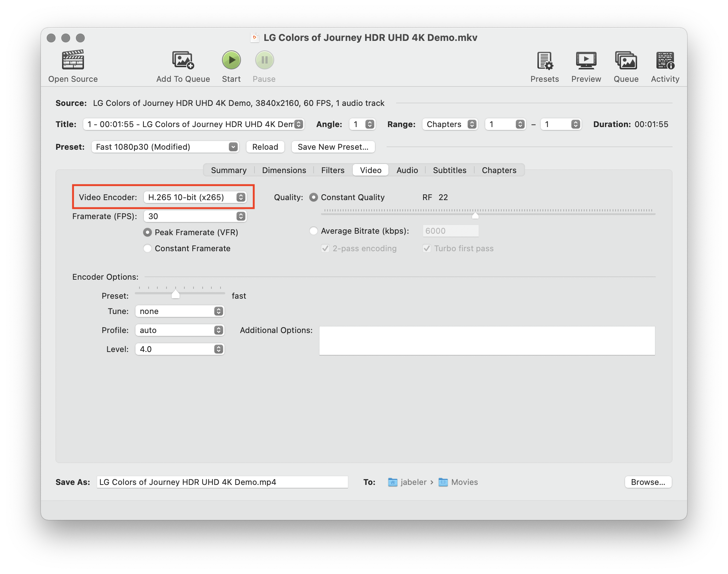This screenshot has height=574, width=728.
Task: Open the Preview window icon
Action: [586, 61]
